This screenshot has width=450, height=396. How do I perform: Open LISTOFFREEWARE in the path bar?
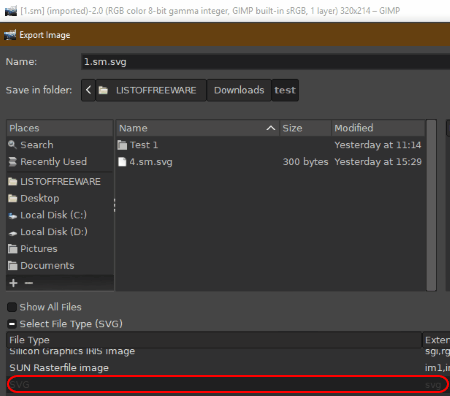pyautogui.click(x=151, y=90)
